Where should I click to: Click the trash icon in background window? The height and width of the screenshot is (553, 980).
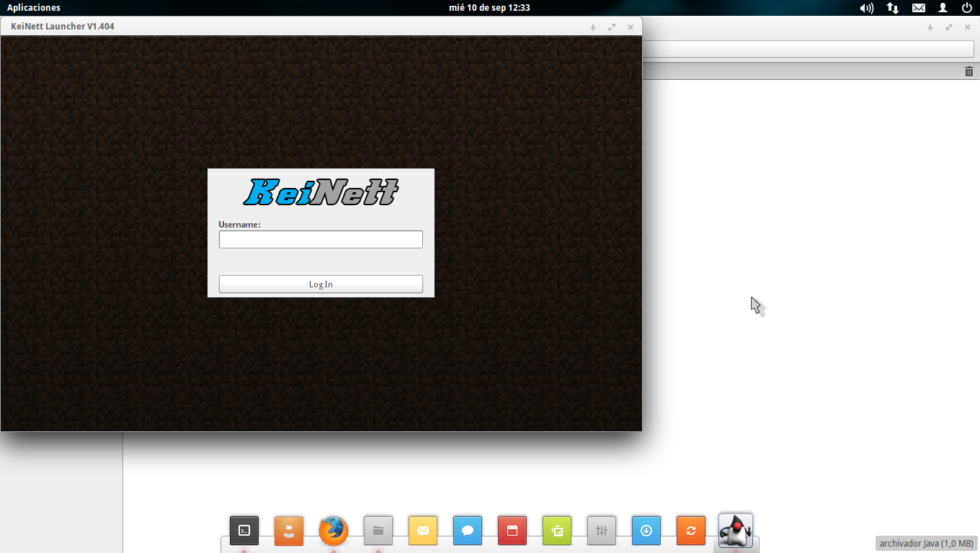click(x=969, y=71)
